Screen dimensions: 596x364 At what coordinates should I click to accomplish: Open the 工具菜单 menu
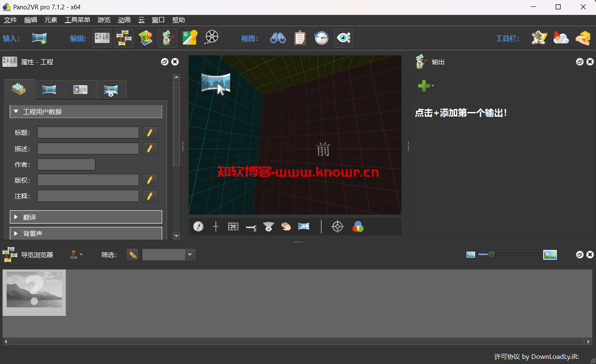click(x=77, y=20)
